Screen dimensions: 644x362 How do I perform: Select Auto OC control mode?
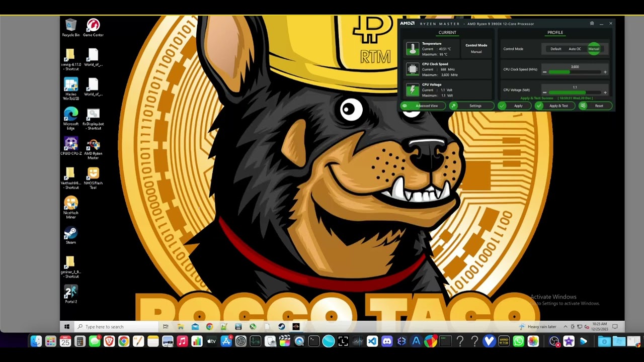click(575, 49)
